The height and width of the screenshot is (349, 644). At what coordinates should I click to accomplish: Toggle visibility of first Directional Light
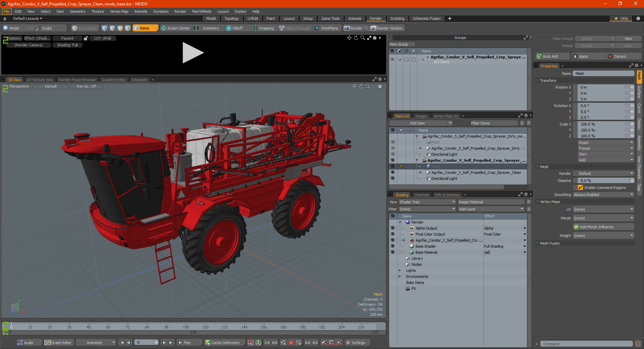coord(392,154)
